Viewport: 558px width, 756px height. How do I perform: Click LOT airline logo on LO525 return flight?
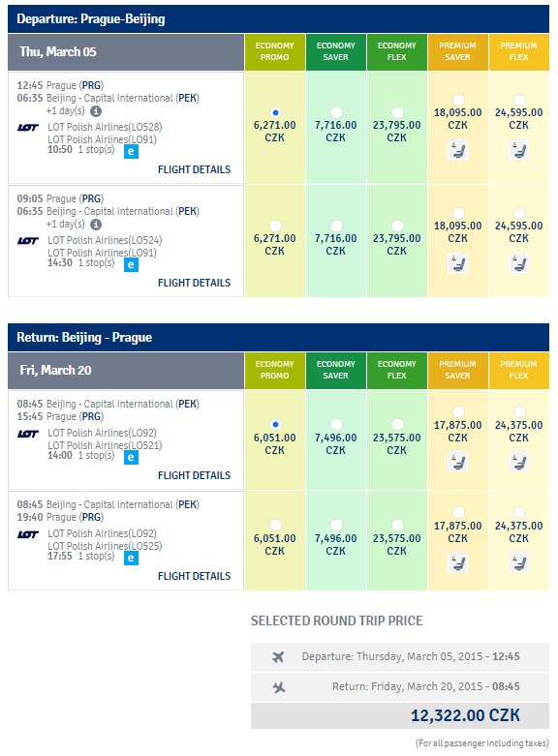(28, 534)
